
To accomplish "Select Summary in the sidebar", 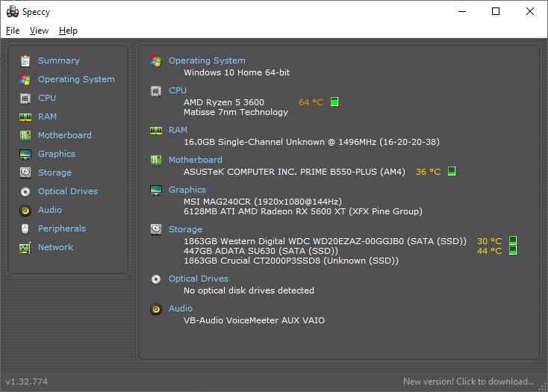I will [x=59, y=60].
